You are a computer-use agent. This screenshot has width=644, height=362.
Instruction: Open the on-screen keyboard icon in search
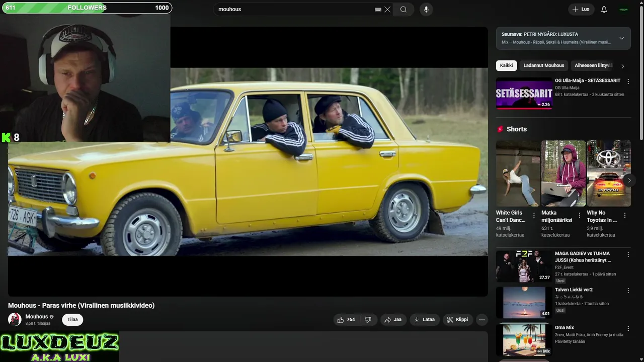(378, 9)
